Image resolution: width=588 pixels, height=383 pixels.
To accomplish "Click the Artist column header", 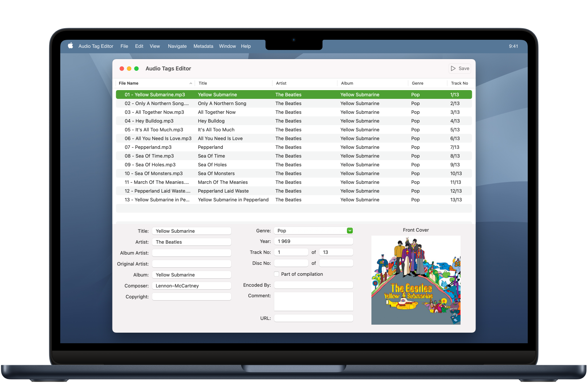I will click(305, 84).
